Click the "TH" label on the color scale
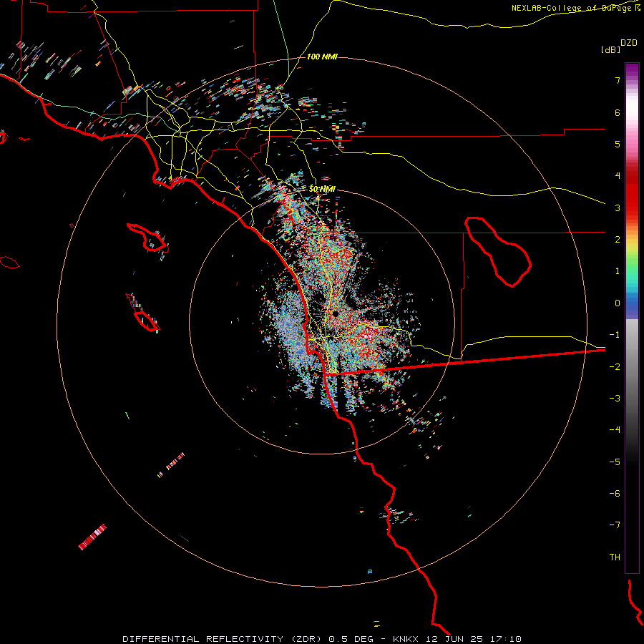644x644 pixels. click(x=615, y=557)
